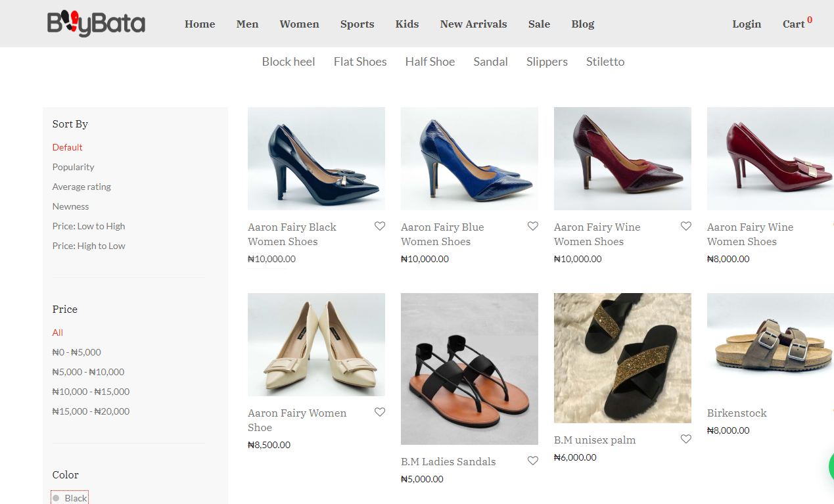Wishlist heart for ₦10,000 Aaron Fairy Wine shoes

(x=686, y=226)
